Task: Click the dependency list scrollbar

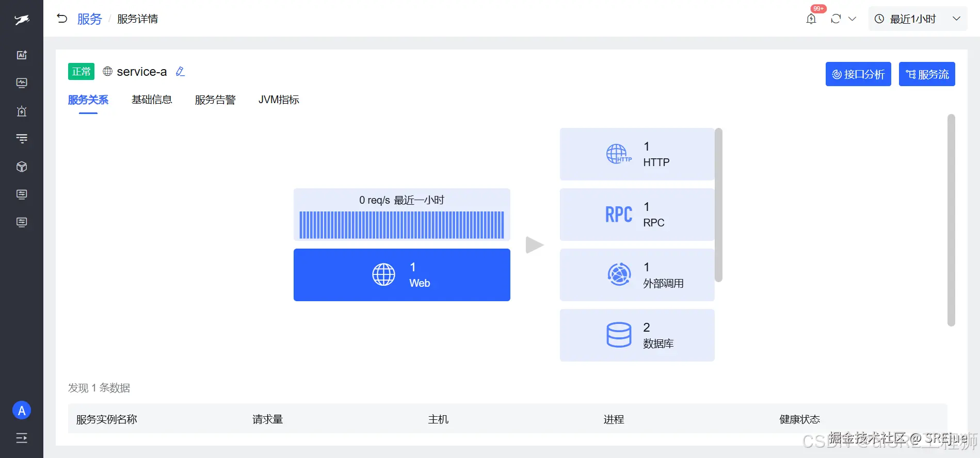Action: coord(718,205)
